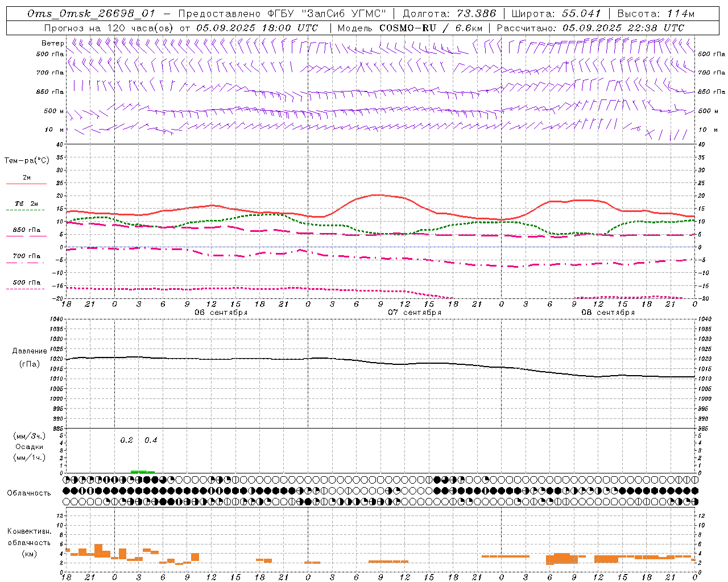Click the 07 сентября date label
Image resolution: width=728 pixels, height=582 pixels.
(x=415, y=313)
